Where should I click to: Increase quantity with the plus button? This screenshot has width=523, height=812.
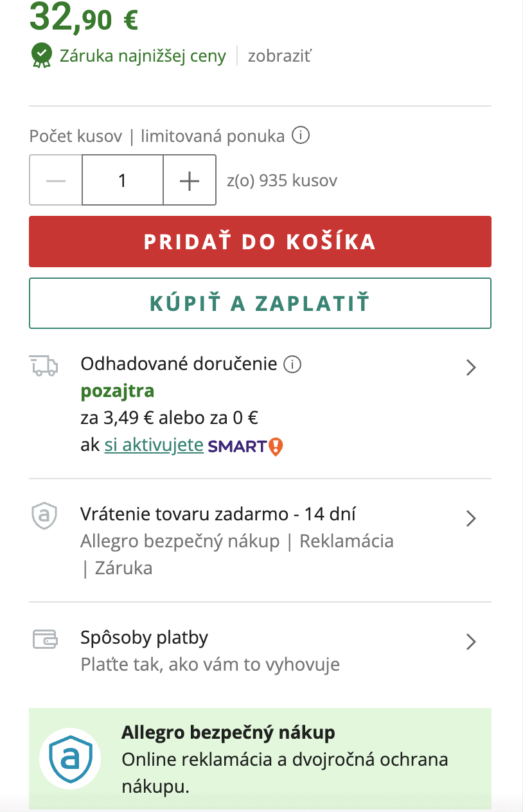(190, 181)
